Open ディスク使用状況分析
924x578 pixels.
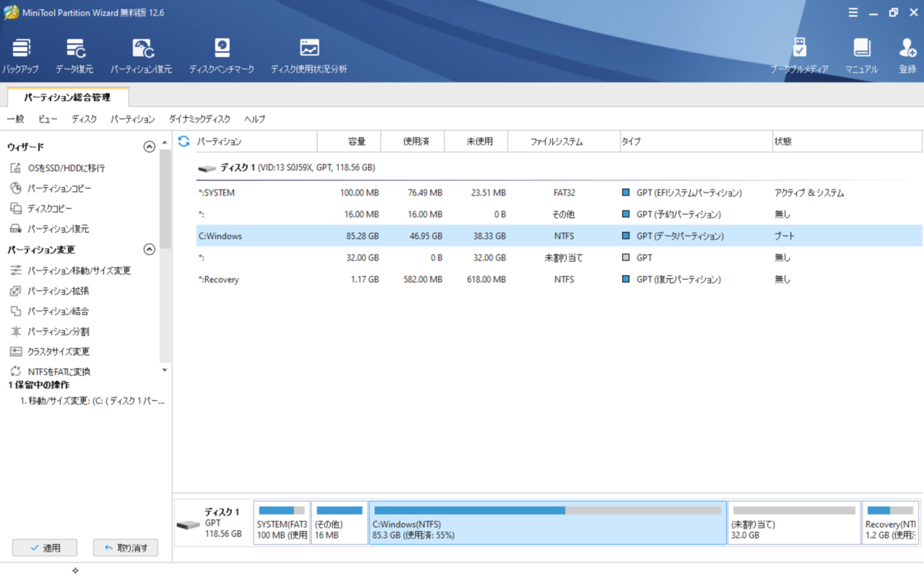click(309, 55)
